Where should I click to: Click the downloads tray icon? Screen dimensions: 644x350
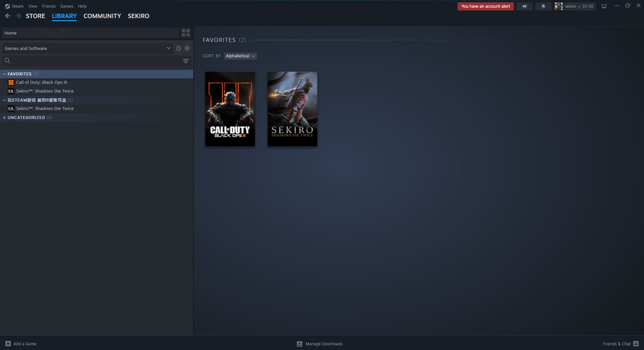click(x=299, y=344)
